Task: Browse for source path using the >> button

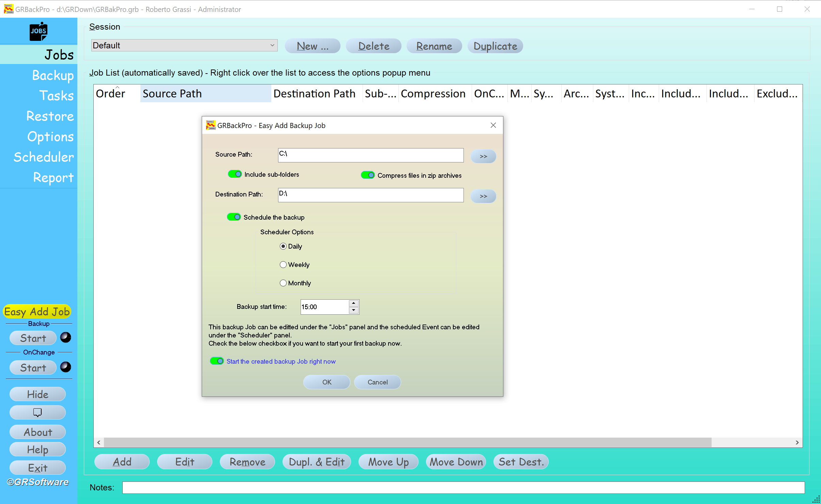Action: (483, 156)
